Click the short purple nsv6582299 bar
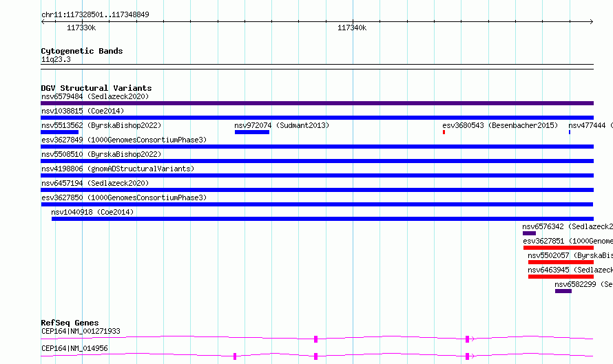The height and width of the screenshot is (364, 613). (x=563, y=291)
